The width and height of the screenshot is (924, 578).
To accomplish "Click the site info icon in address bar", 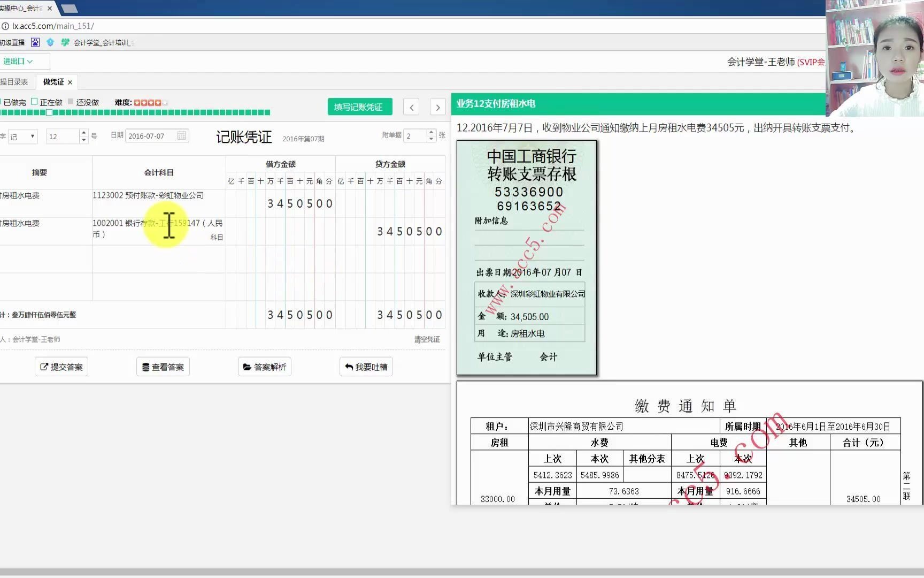I will tap(5, 26).
